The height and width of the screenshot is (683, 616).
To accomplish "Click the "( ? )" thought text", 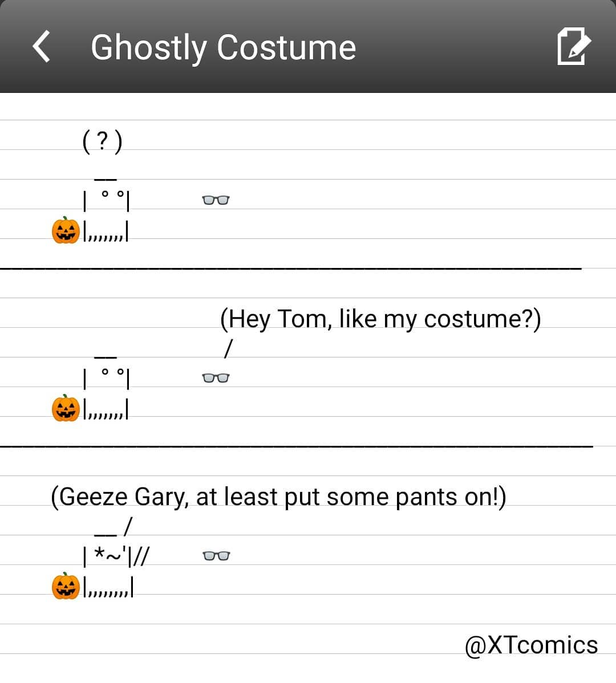I will click(103, 141).
